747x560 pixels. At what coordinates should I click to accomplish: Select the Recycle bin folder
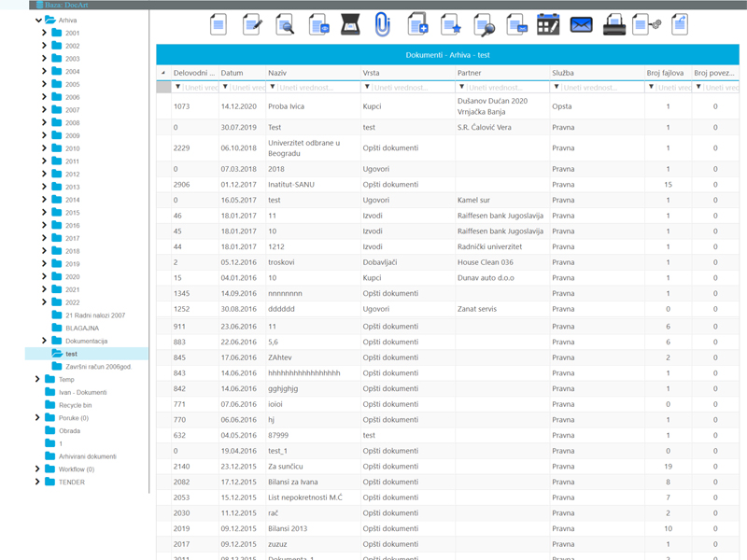(76, 405)
